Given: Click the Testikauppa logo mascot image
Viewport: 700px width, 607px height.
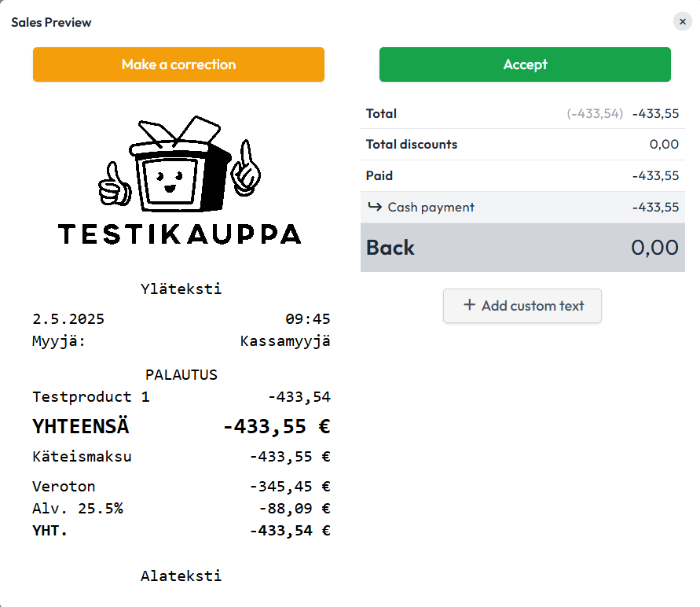Looking at the screenshot, I should tap(179, 164).
